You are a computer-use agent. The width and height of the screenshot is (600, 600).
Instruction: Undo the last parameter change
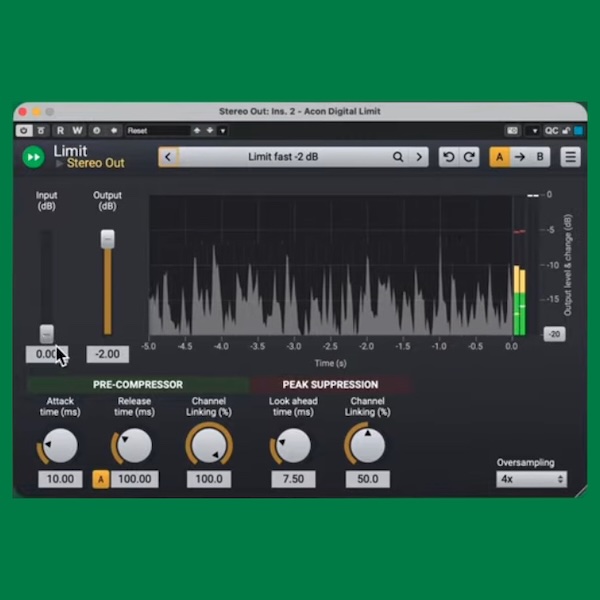coord(449,157)
